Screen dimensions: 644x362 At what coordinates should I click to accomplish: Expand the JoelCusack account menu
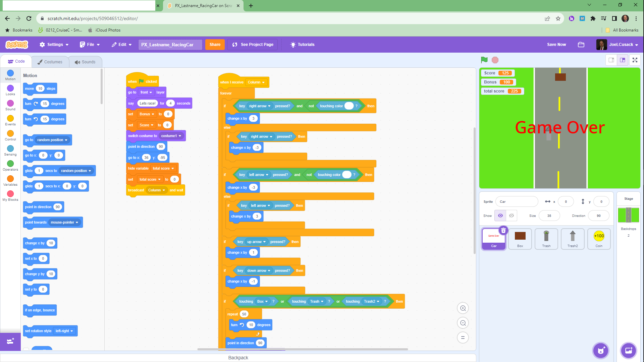point(621,45)
